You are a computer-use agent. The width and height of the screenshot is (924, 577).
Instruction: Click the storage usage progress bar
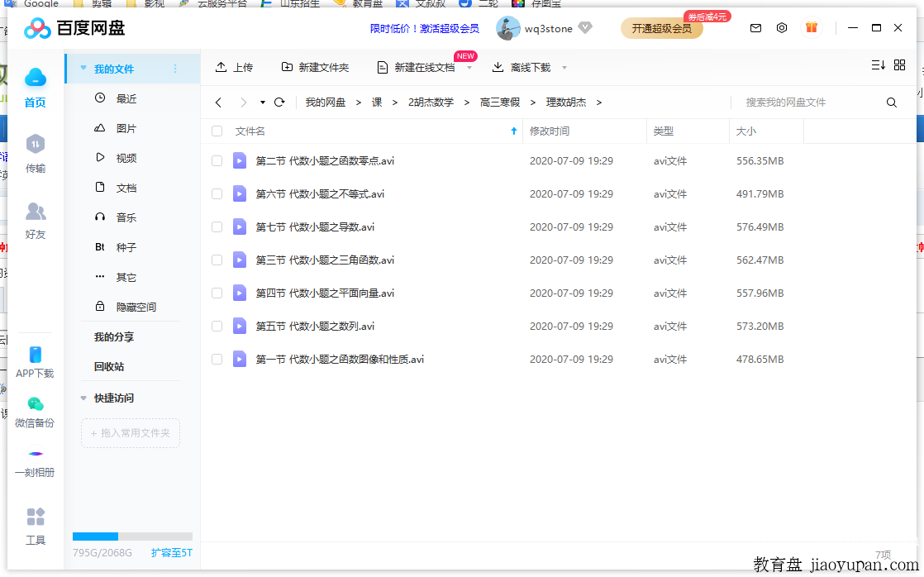coord(132,536)
